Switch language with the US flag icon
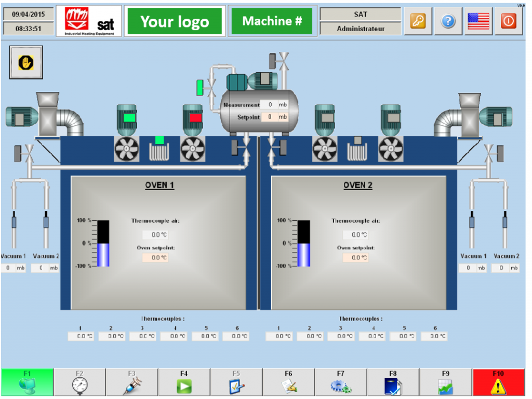This screenshot has height=399, width=532. tap(478, 21)
